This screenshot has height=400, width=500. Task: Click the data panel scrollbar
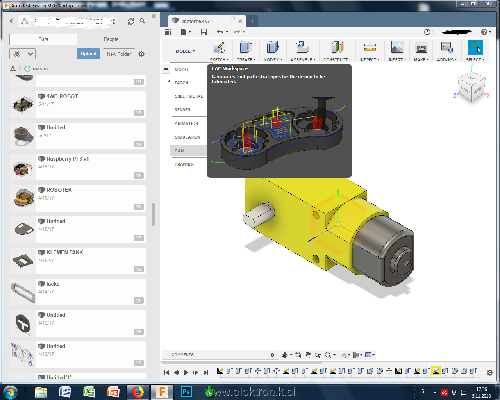point(153,214)
